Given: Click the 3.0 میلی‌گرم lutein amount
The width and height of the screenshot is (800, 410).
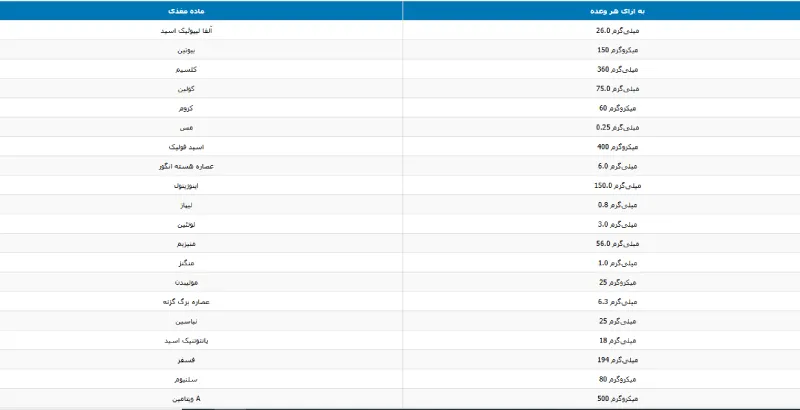Looking at the screenshot, I should point(617,224).
